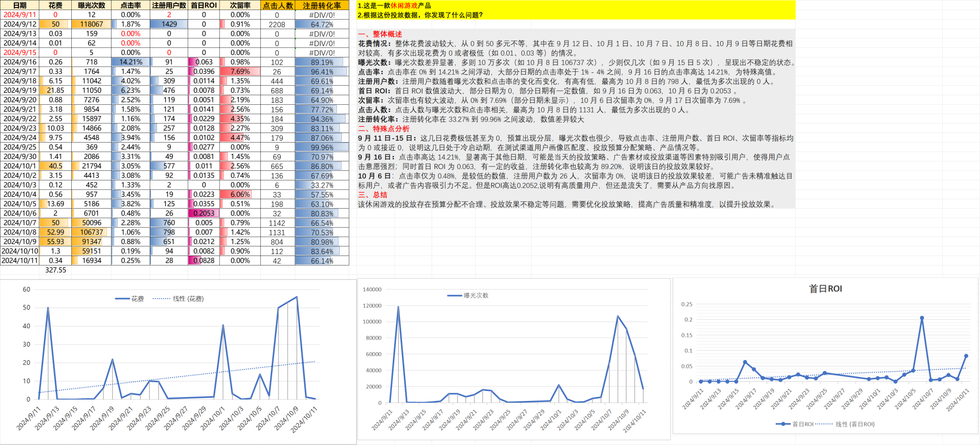Click red heading 一、整体概述
Image resolution: width=980 pixels, height=445 pixels.
point(380,34)
